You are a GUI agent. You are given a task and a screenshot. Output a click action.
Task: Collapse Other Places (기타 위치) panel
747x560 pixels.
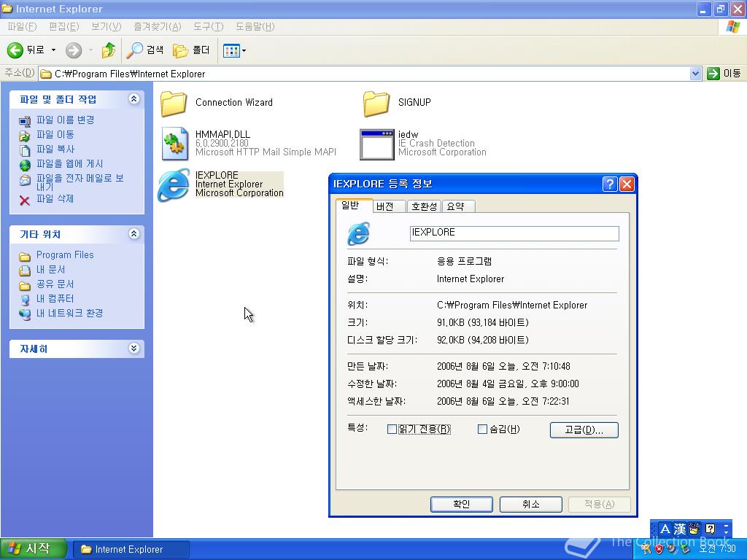(134, 234)
